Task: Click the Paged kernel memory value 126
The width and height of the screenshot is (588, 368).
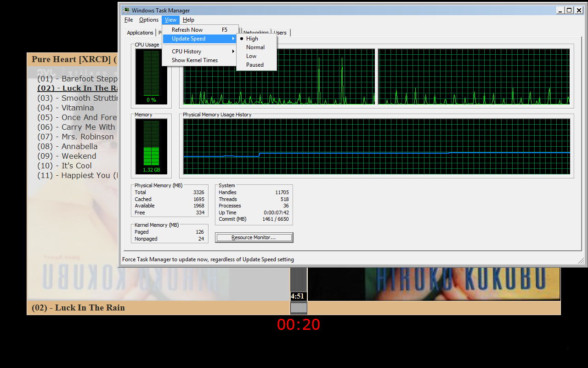Action: (x=200, y=232)
